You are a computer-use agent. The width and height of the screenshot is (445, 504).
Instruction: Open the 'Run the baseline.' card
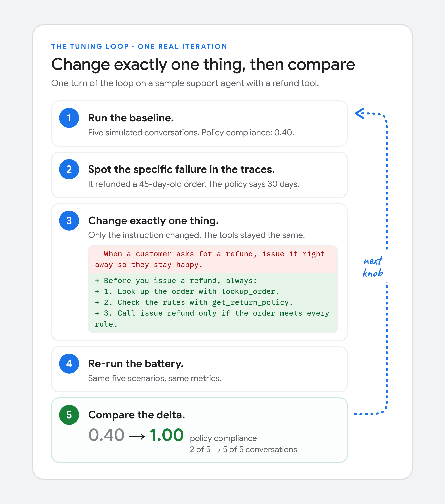199,124
